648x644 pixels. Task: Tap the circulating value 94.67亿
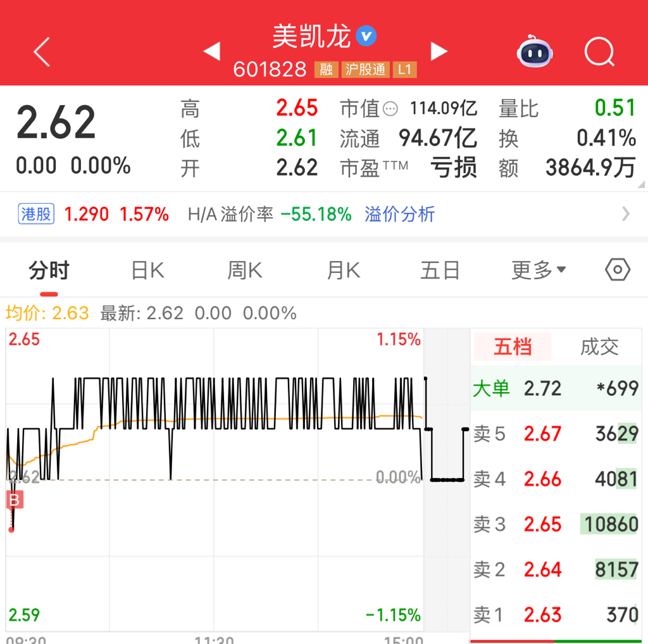438,138
